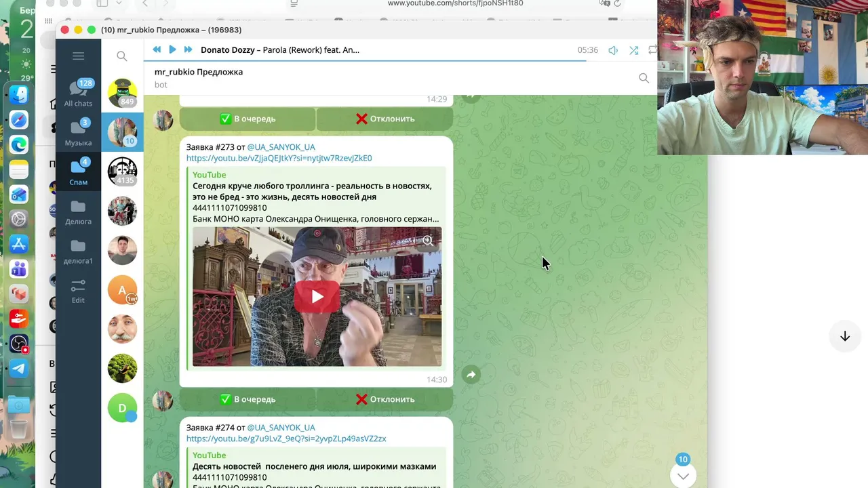Screen dimensions: 868x488
Task: Open Telegram from the Dock
Action: pyautogui.click(x=19, y=369)
